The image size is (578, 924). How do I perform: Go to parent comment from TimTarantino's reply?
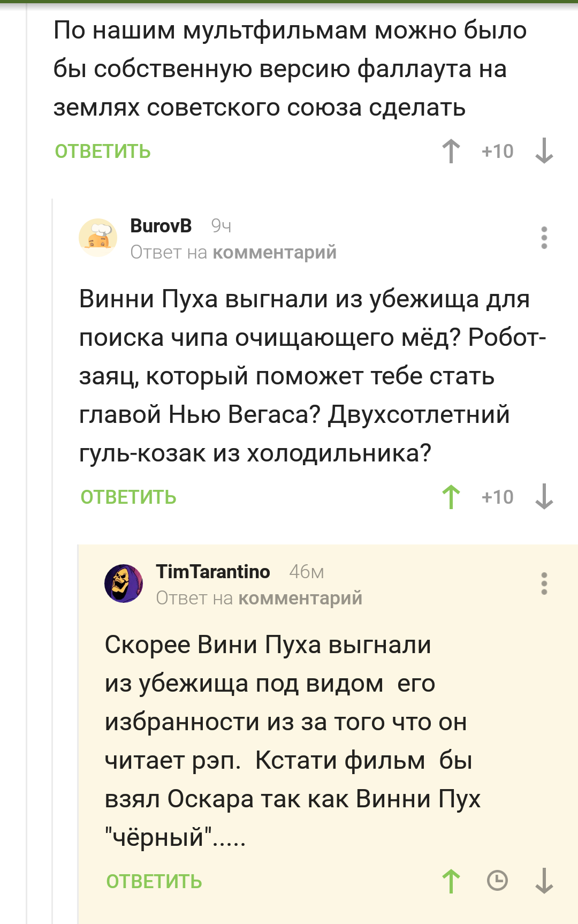(300, 598)
